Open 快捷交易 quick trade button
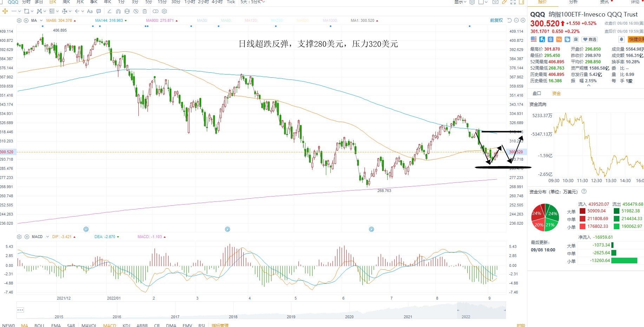The width and height of the screenshot is (644, 327). 636,39
